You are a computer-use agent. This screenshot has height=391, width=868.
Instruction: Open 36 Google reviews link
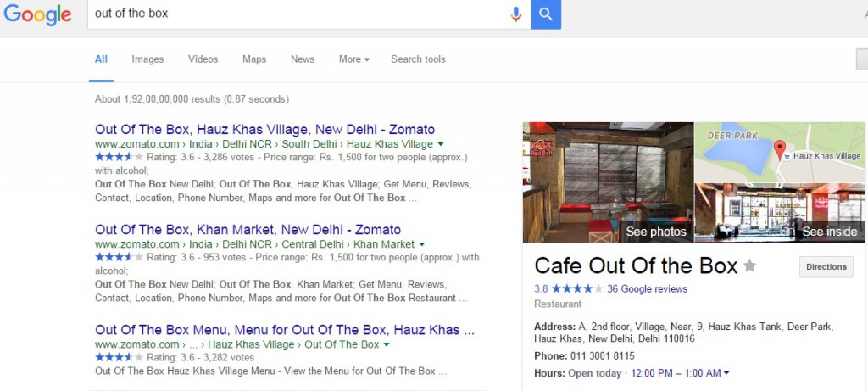tap(647, 288)
